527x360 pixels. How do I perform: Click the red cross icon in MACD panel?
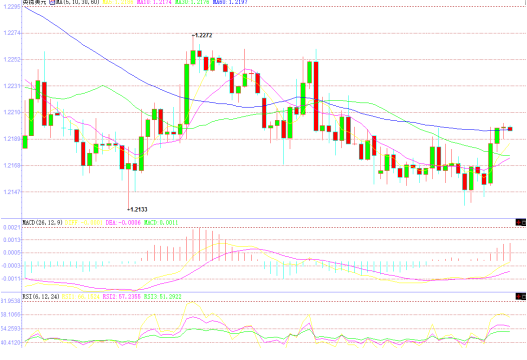[x=519, y=222]
